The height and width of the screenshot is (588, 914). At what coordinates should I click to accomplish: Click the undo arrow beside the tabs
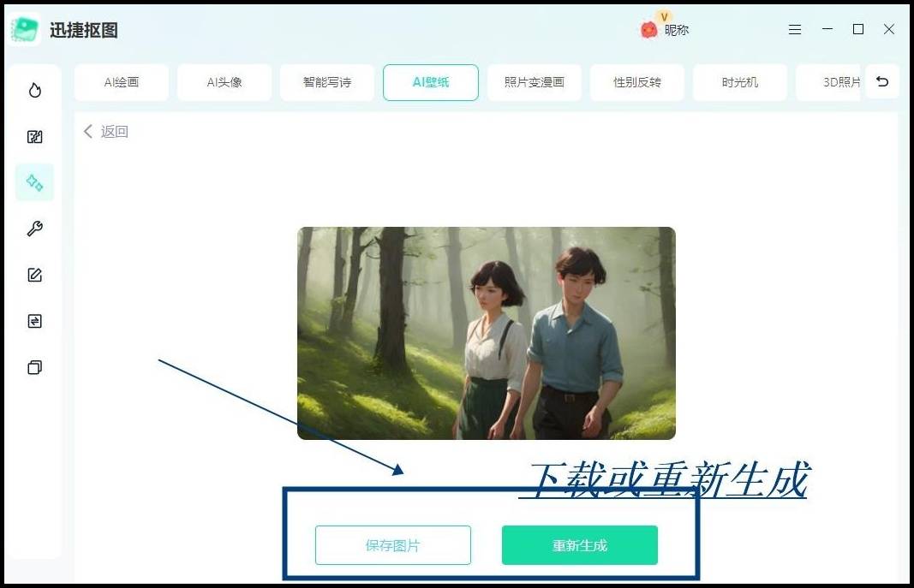(881, 82)
